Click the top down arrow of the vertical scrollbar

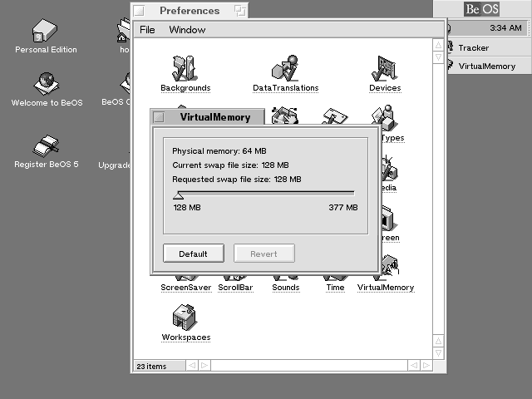[438, 57]
